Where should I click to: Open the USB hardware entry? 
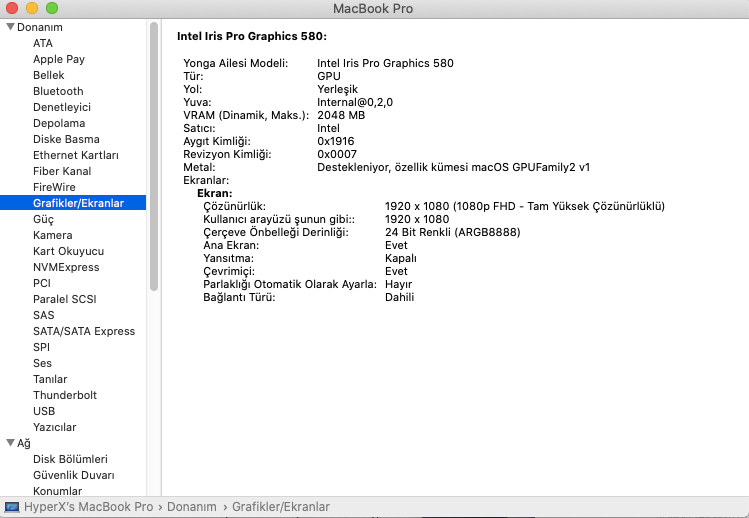tap(44, 411)
